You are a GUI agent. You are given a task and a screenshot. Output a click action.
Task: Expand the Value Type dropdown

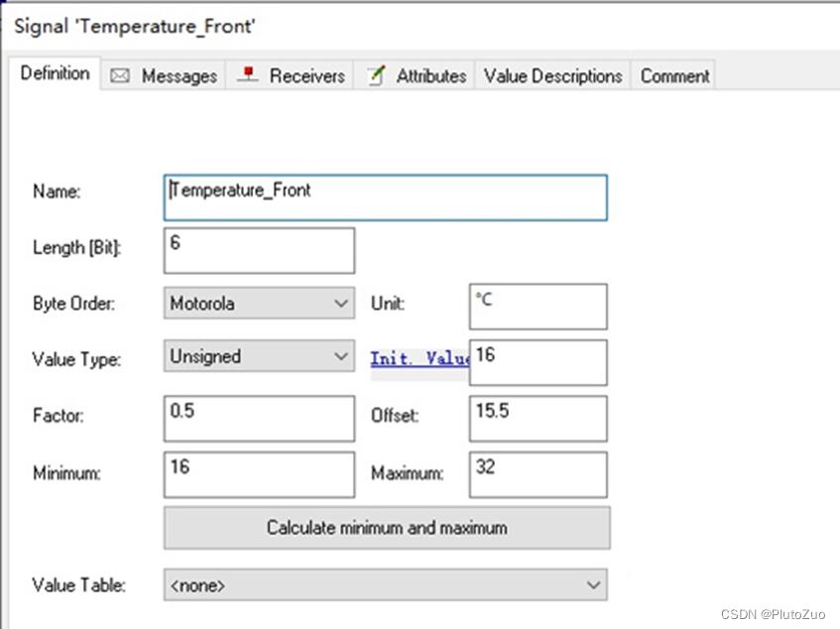tap(341, 356)
